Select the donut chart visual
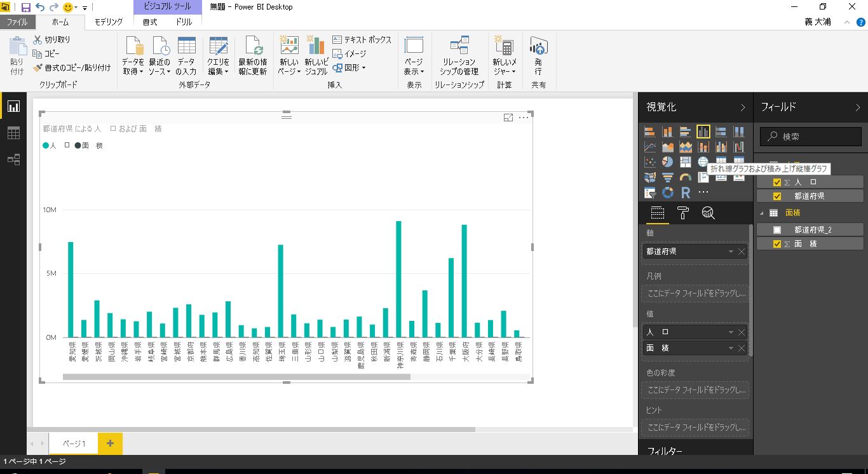This screenshot has width=868, height=474. (667, 192)
